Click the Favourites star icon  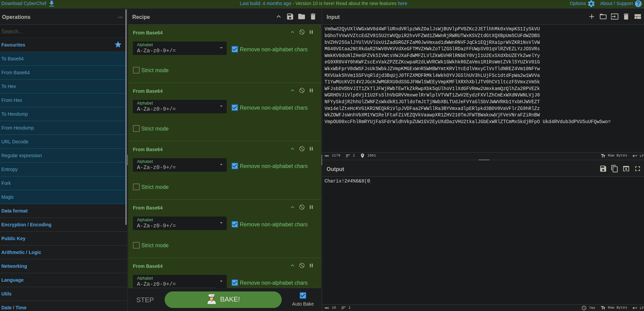click(118, 45)
